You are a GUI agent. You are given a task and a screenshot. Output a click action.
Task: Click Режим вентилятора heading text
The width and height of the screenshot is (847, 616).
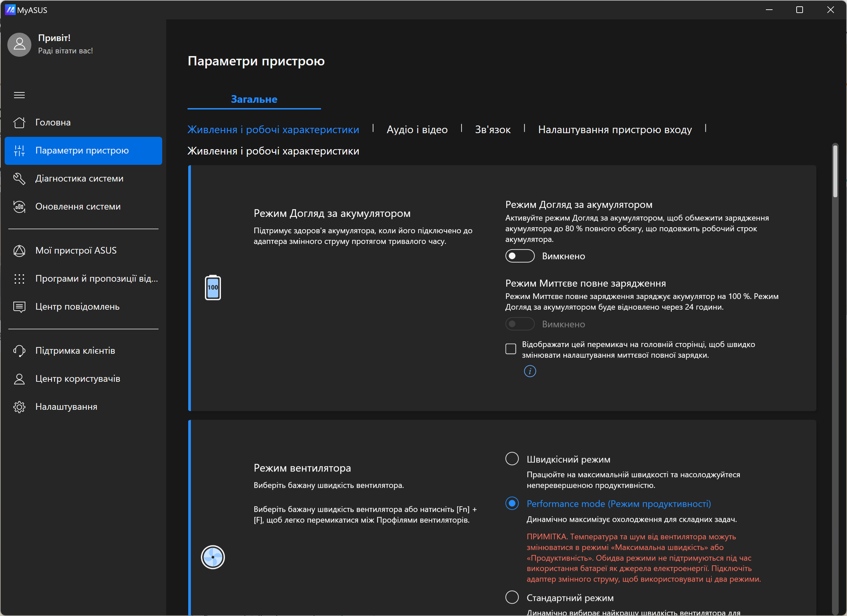tap(302, 468)
